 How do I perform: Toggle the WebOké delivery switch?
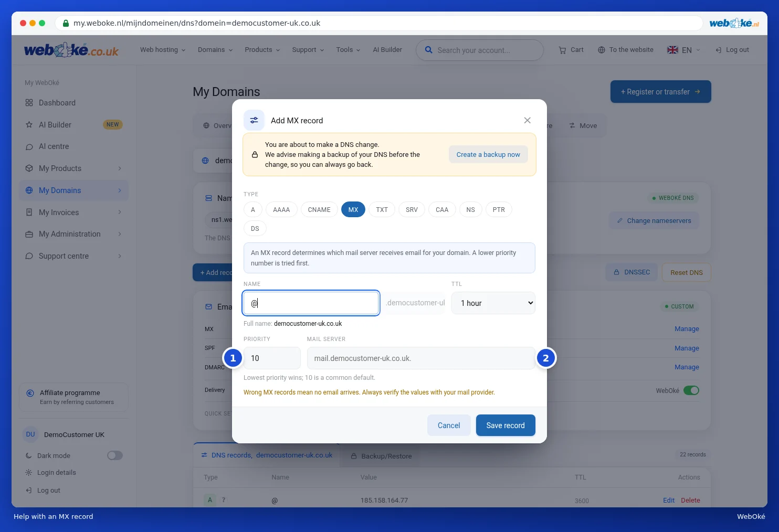pyautogui.click(x=691, y=390)
